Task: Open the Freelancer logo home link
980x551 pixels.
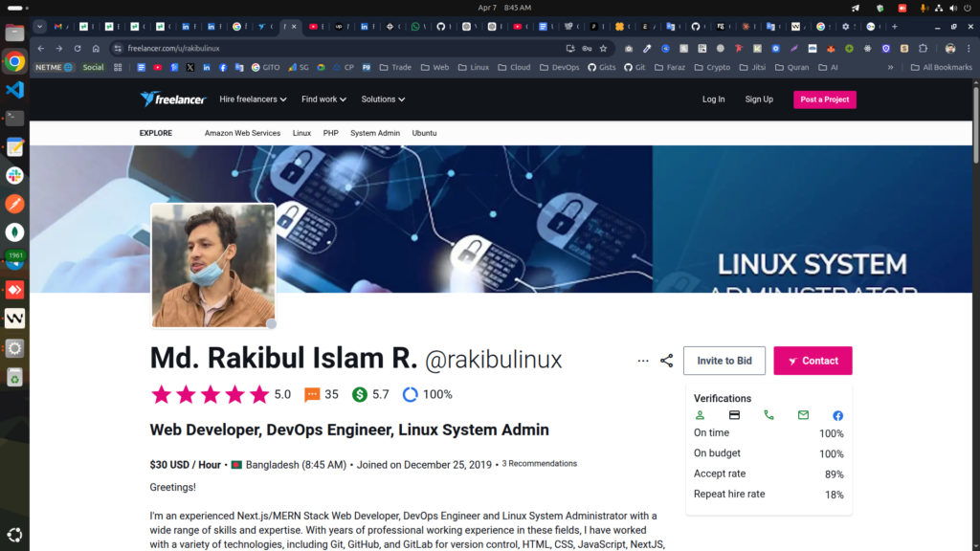Action: click(x=172, y=99)
